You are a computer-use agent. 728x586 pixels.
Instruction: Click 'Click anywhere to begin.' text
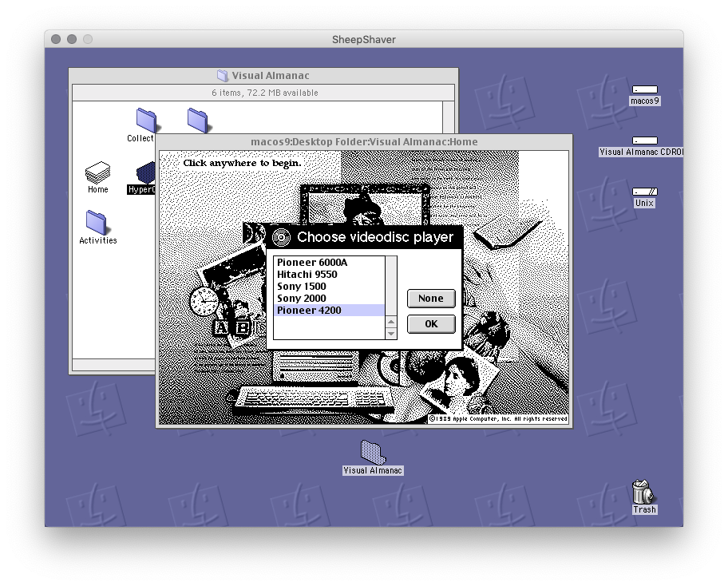click(242, 163)
